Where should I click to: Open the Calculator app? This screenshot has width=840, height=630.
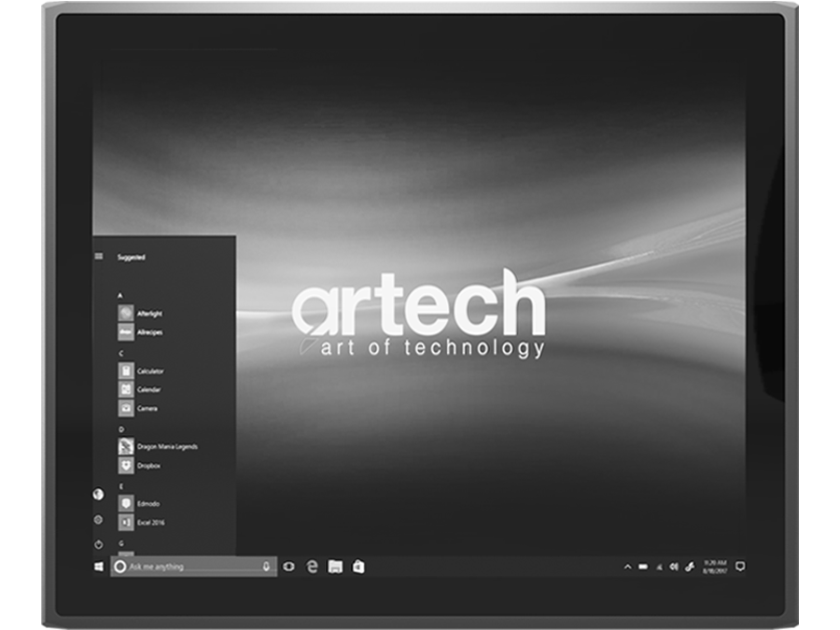pos(149,371)
